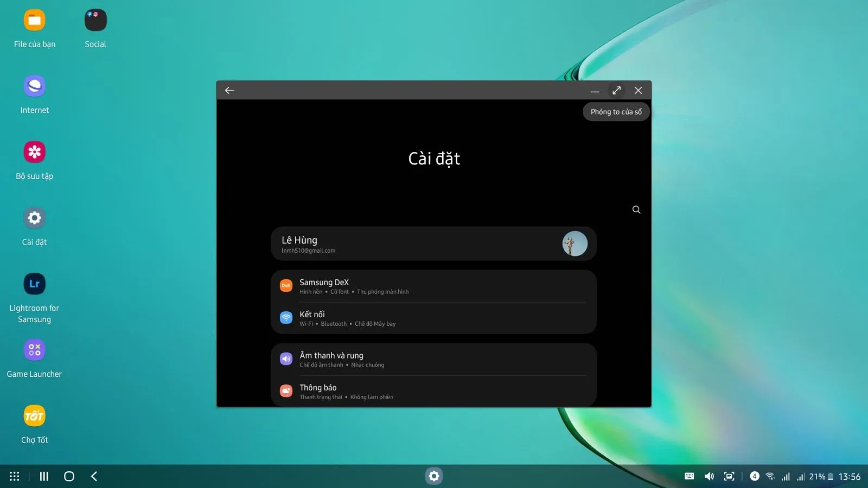Tap the Home circle button

click(x=69, y=477)
